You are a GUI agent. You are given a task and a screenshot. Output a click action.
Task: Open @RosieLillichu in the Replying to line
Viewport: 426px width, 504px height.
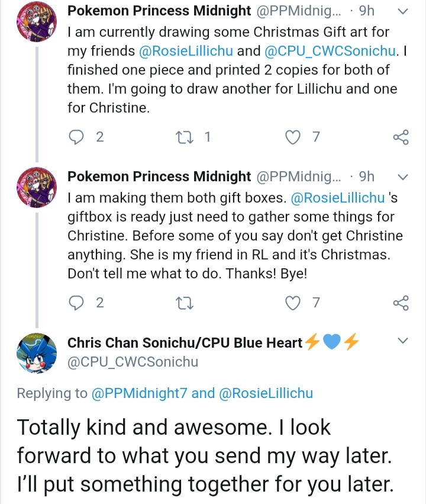(x=266, y=393)
